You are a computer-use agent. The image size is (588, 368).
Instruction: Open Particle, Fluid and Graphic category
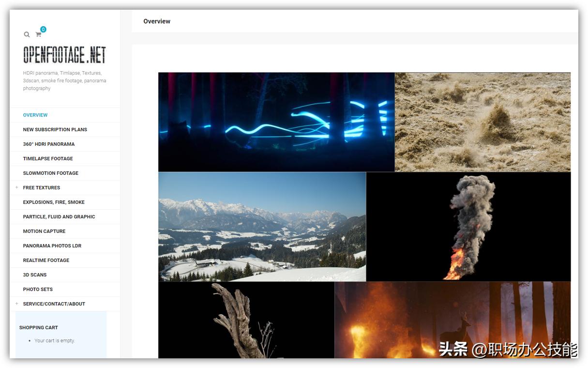pos(59,217)
